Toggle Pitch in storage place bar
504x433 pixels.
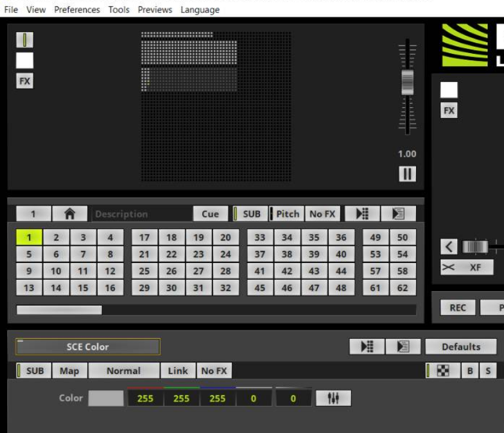(x=287, y=214)
